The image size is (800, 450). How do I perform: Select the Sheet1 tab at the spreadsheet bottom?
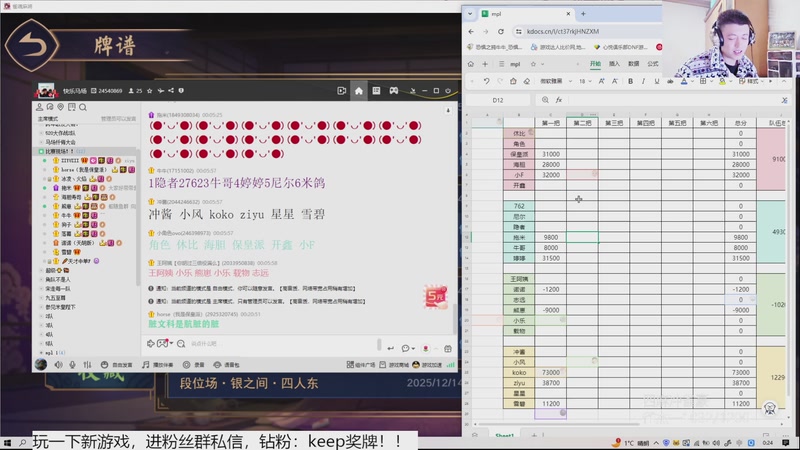(x=504, y=435)
